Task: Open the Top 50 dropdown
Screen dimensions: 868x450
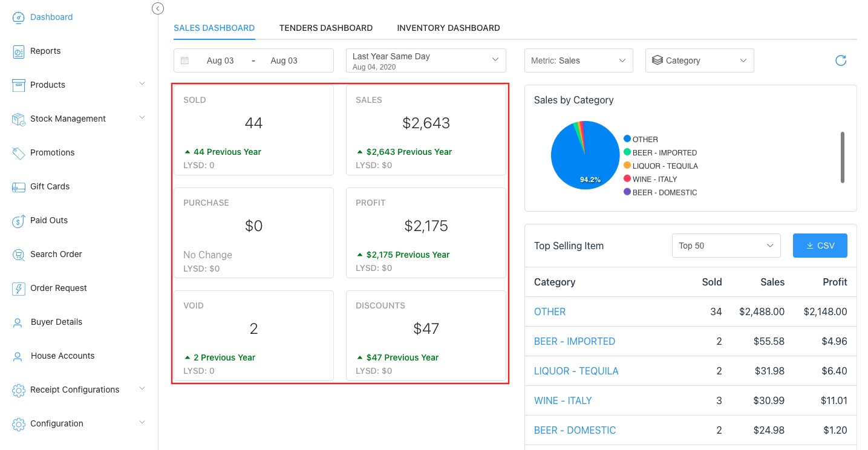Action: click(x=726, y=246)
